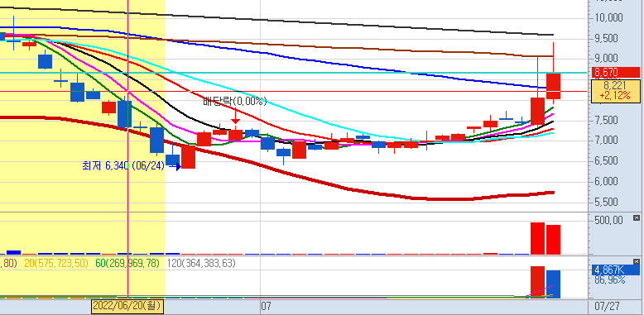Select the red 8,670 price tag
This screenshot has height=315, width=644.
coord(616,73)
